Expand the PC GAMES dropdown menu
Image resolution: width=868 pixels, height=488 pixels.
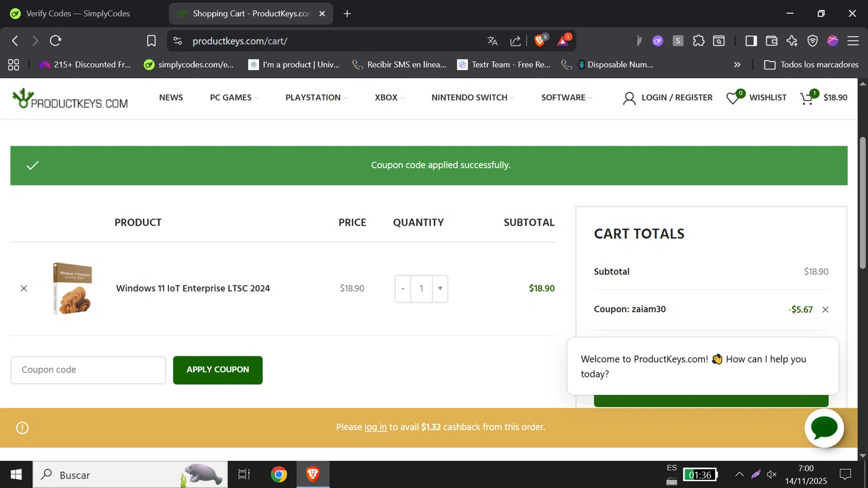point(234,97)
